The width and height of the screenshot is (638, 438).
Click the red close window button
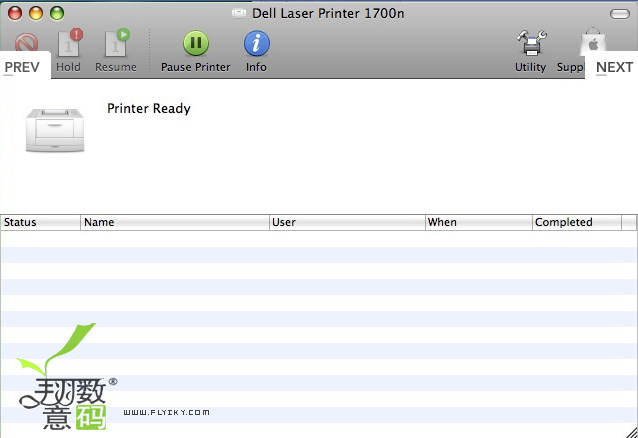(15, 13)
